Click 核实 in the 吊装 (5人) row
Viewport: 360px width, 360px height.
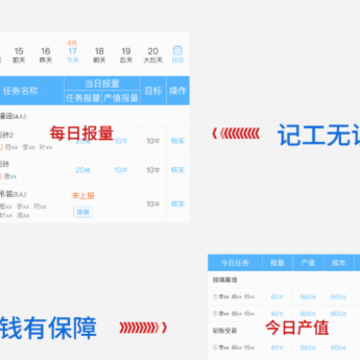click(x=178, y=204)
